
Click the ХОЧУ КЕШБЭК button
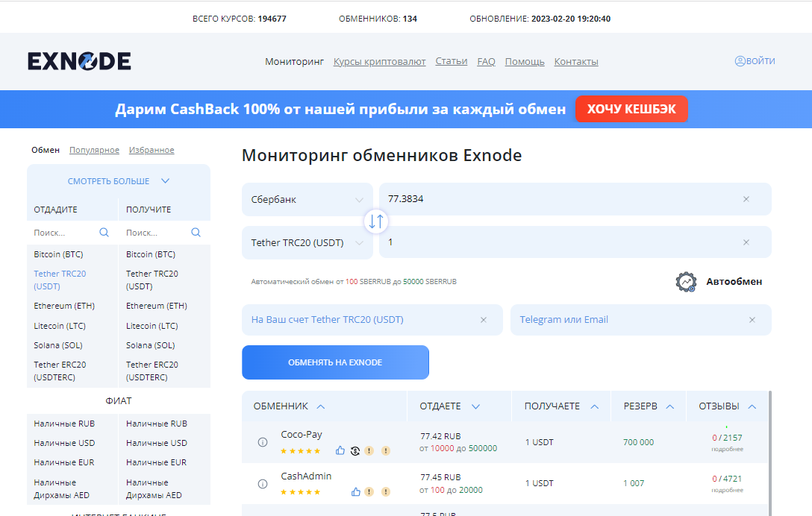pos(632,109)
